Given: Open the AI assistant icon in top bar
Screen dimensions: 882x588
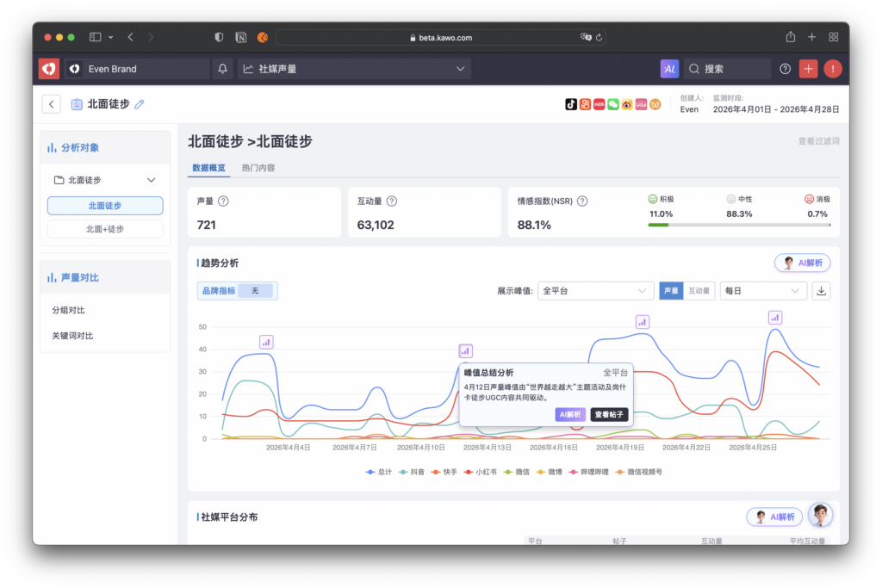Looking at the screenshot, I should point(669,69).
